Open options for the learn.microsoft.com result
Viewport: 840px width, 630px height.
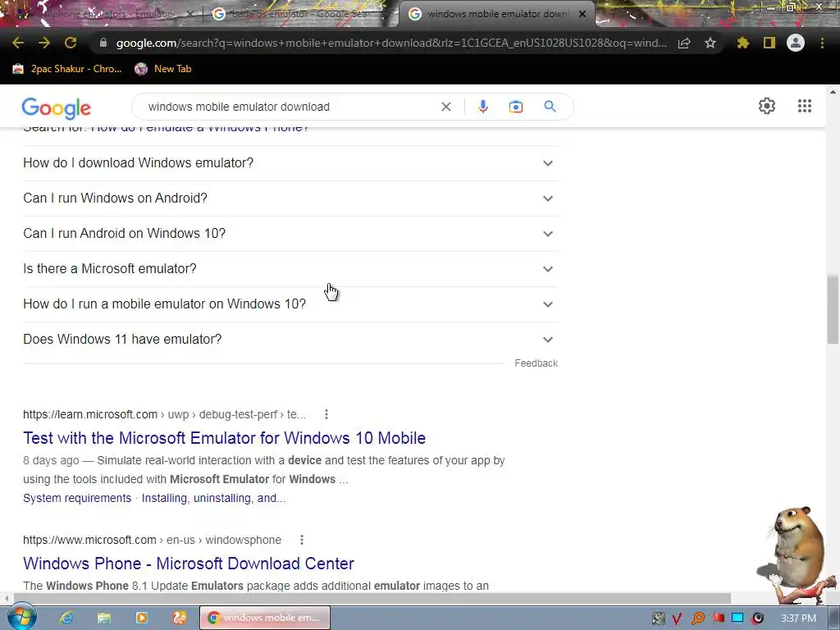326,414
